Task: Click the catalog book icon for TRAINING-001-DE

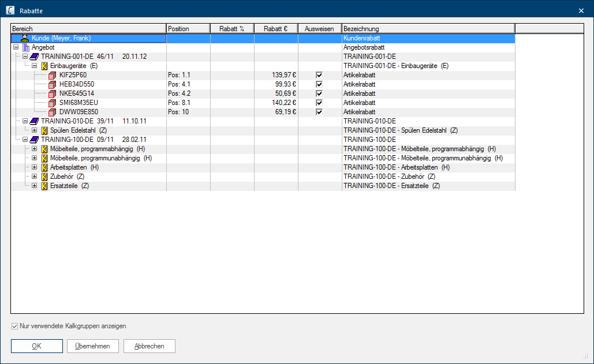Action: [x=35, y=57]
